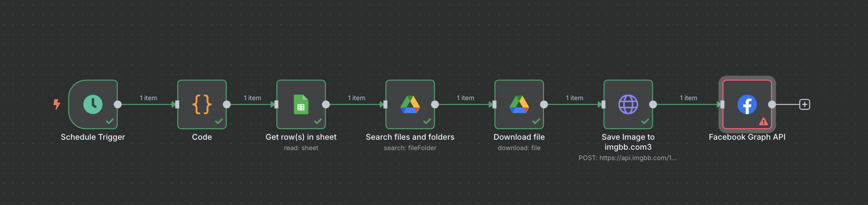The width and height of the screenshot is (868, 205).
Task: Click the "Download file" node label
Action: click(x=519, y=137)
